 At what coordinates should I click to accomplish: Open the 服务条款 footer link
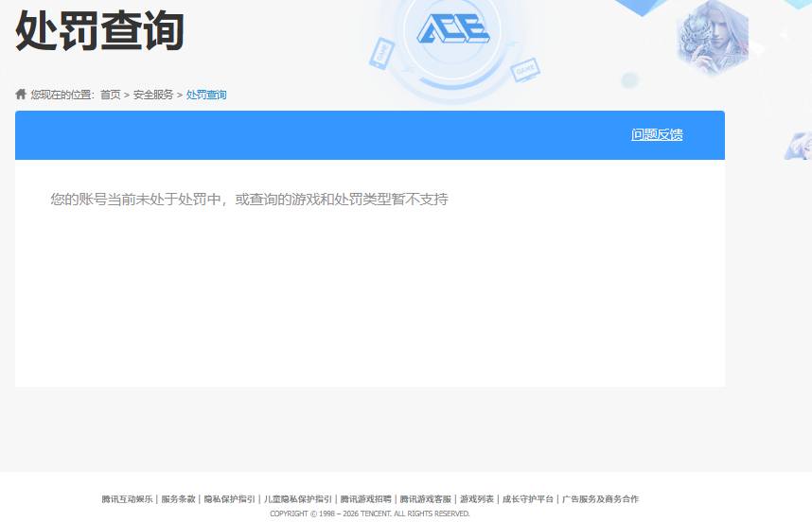pos(178,498)
